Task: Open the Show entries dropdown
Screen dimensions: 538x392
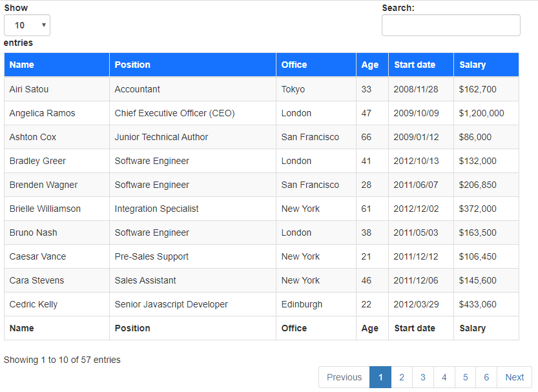Action: click(26, 25)
